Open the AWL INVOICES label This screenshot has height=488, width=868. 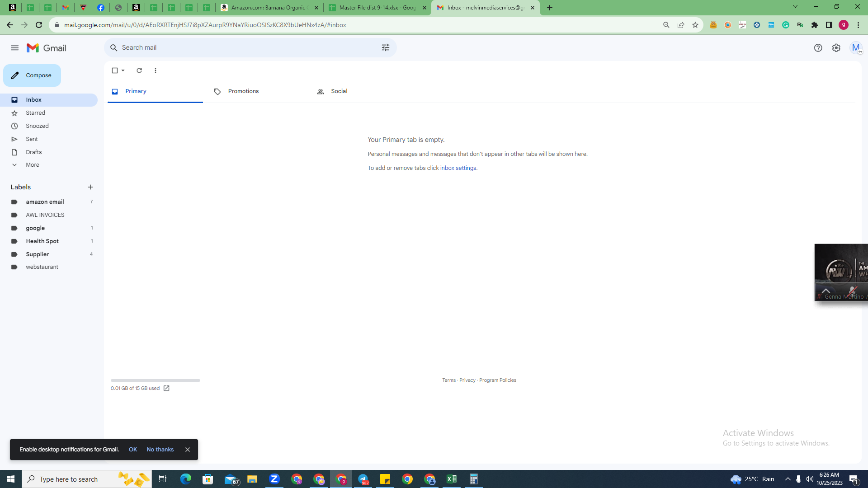coord(49,215)
